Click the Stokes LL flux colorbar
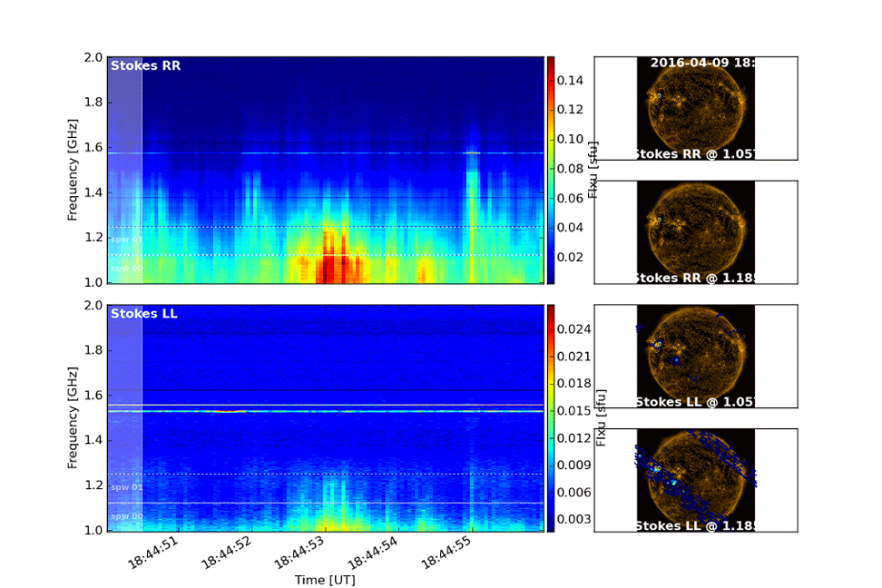 550,417
